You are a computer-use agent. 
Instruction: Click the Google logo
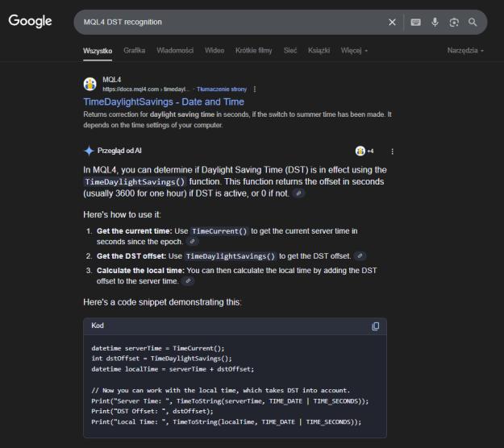coord(30,21)
